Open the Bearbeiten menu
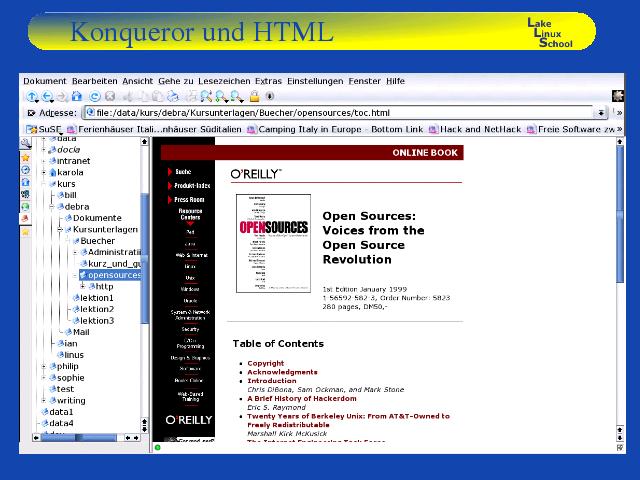640x480 pixels. click(x=95, y=81)
